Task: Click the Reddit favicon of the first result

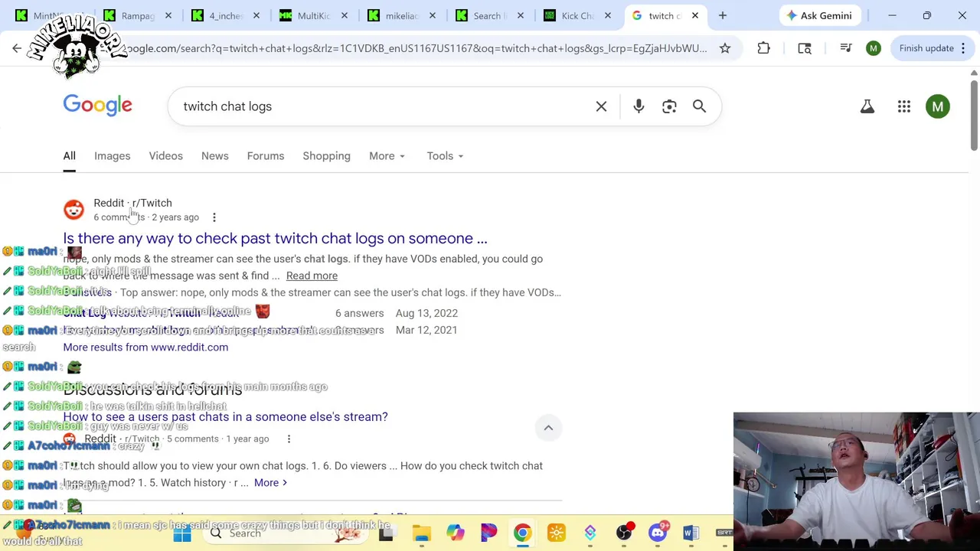Action: pos(73,210)
